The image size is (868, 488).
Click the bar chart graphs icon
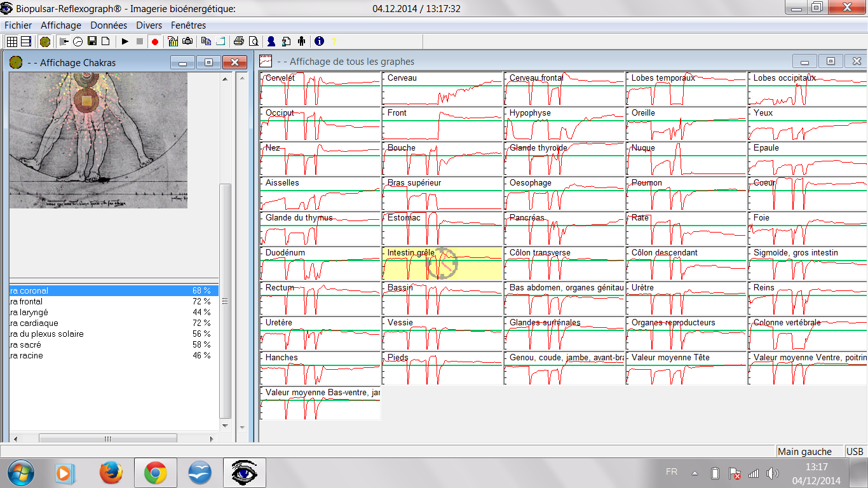(173, 41)
